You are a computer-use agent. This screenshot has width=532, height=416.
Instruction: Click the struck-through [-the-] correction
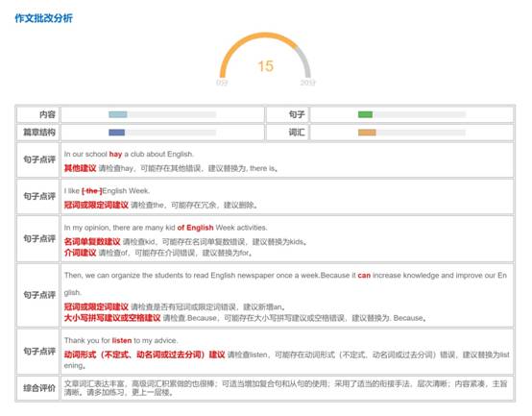click(x=92, y=191)
